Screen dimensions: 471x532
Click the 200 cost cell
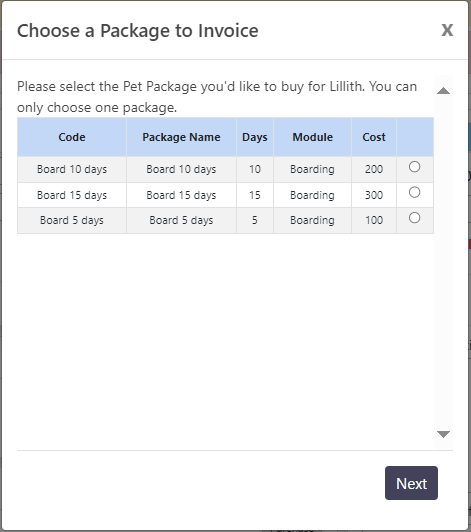pyautogui.click(x=374, y=169)
